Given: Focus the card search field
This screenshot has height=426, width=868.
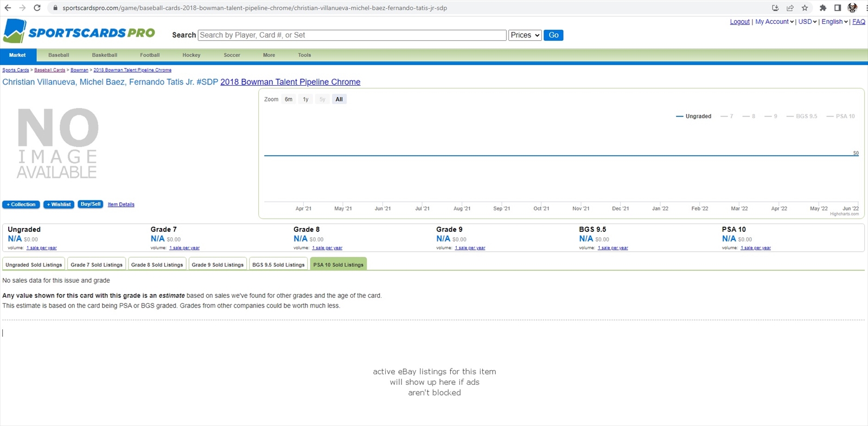Looking at the screenshot, I should click(352, 35).
